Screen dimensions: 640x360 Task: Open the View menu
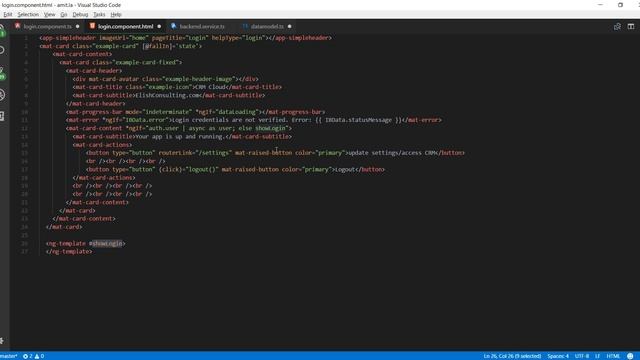click(x=49, y=14)
